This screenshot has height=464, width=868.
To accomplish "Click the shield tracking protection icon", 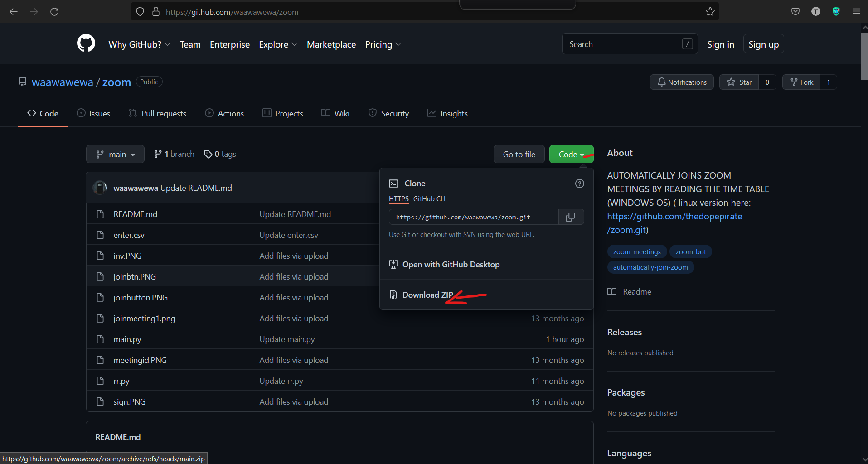I will (x=140, y=12).
